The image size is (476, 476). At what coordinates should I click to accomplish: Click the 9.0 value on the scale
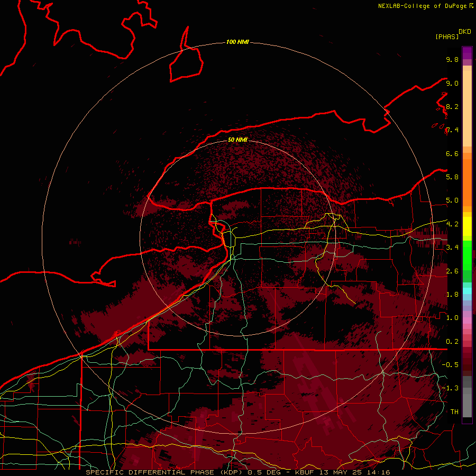452,83
